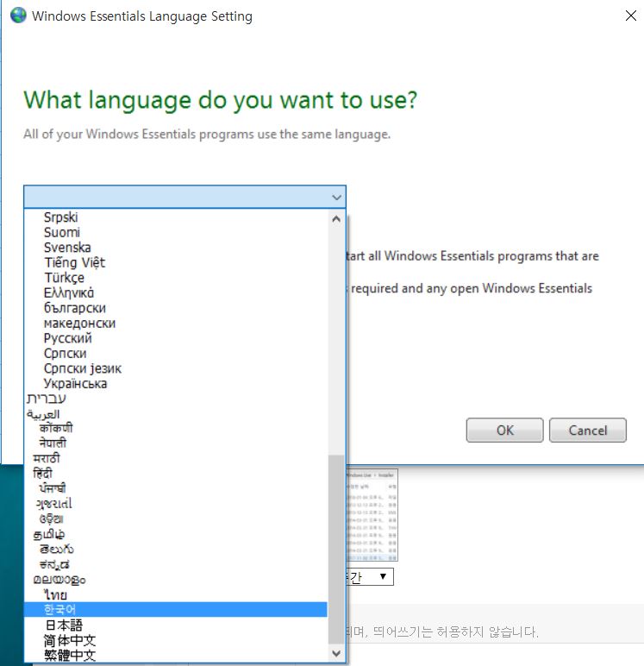Select македонски language entry
Viewport: 644px width, 666px height.
click(x=176, y=324)
